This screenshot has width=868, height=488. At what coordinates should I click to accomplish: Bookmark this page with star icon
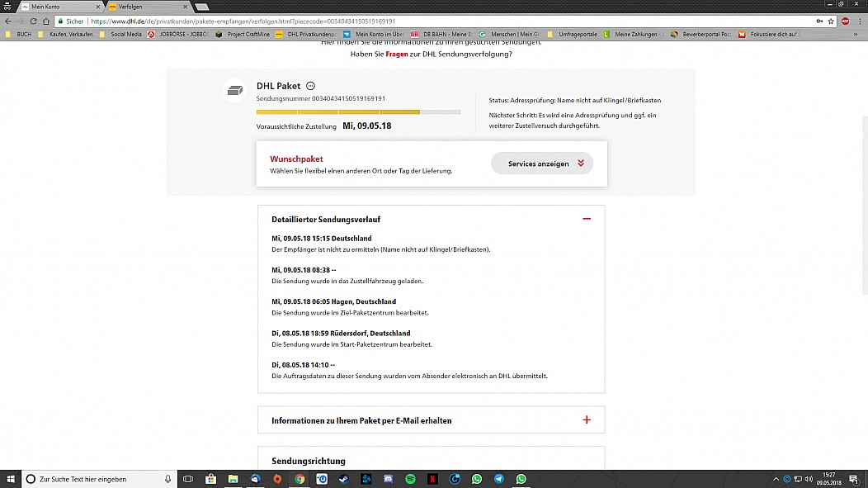(x=831, y=21)
